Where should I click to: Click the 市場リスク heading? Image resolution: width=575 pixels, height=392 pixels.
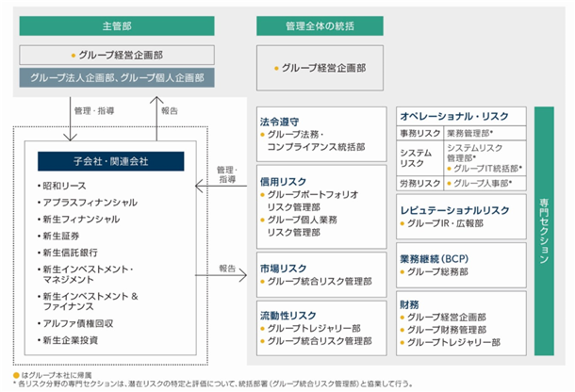click(283, 269)
